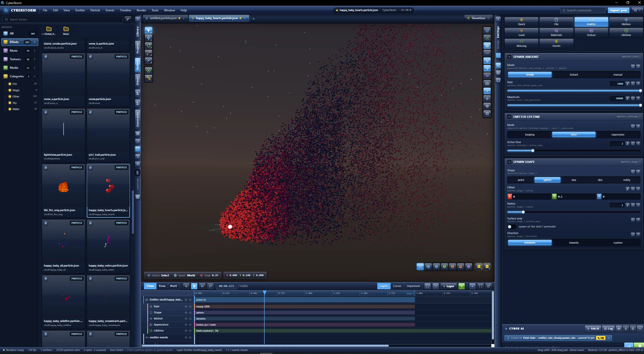Viewport: 644px width, 354px height.
Task: Click the gallery sort icon
Action: [128, 19]
